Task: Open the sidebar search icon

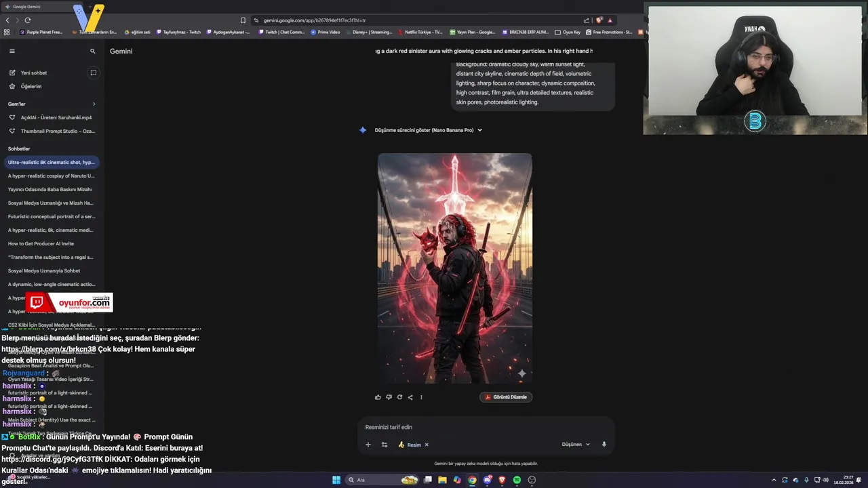Action: (x=93, y=51)
